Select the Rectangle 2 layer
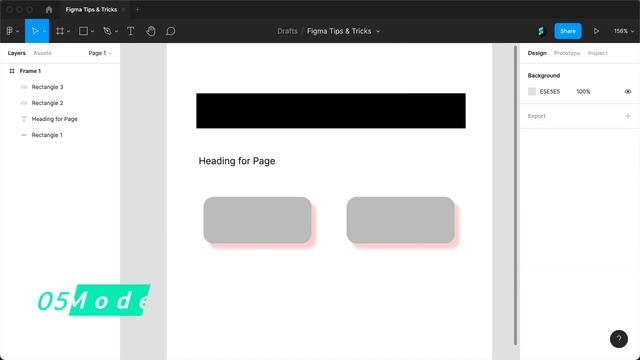This screenshot has height=360, width=640. [x=47, y=103]
